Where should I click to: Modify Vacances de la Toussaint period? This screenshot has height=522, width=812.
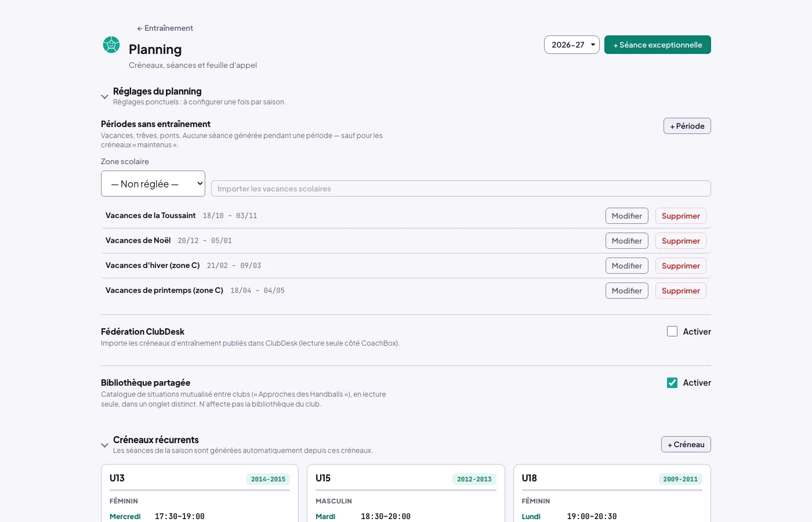click(627, 216)
